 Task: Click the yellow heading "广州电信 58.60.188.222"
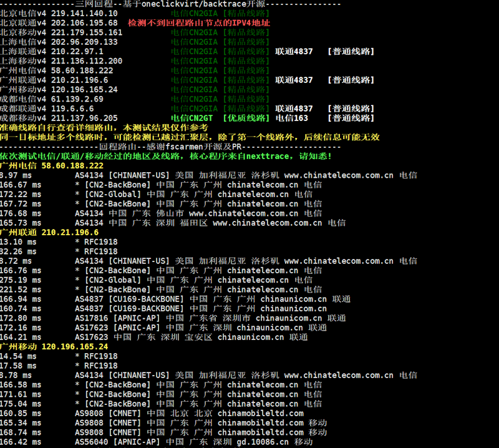pos(52,166)
